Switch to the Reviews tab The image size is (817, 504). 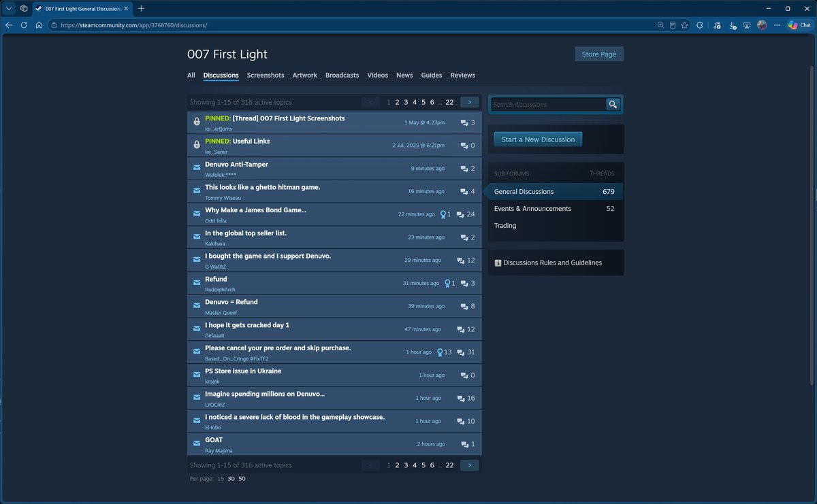462,75
